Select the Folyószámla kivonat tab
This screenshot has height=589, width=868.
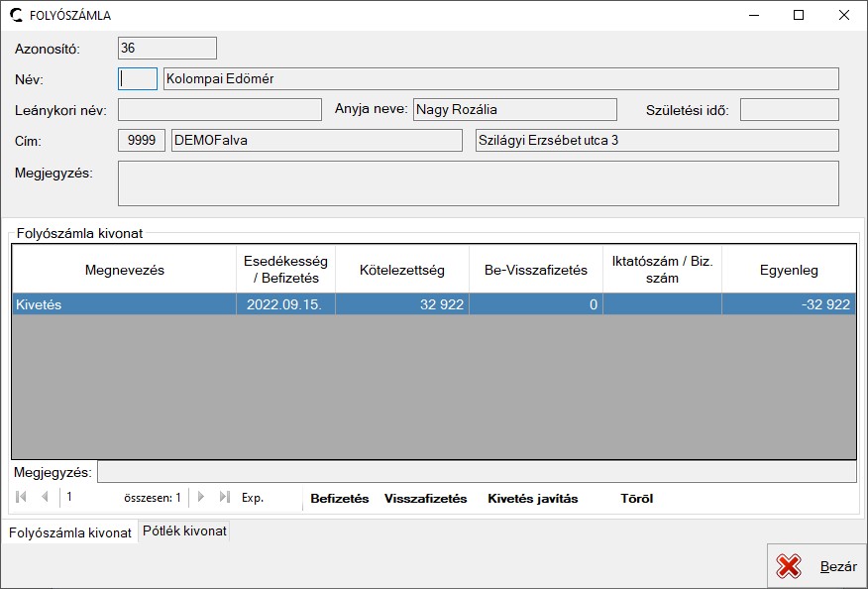point(69,532)
